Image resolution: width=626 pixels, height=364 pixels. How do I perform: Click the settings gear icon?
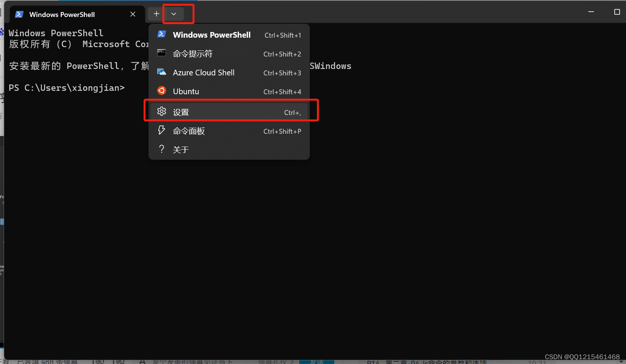(x=162, y=111)
